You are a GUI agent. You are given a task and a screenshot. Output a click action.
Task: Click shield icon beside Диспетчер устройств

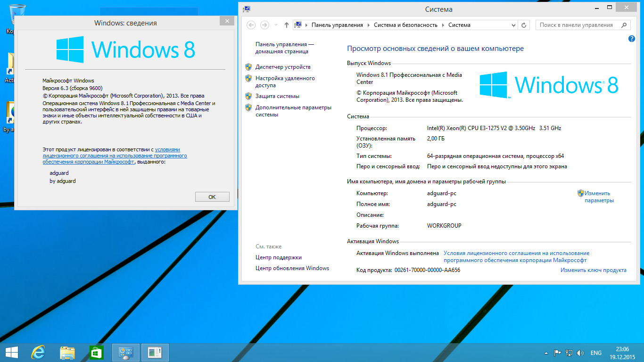pyautogui.click(x=248, y=67)
